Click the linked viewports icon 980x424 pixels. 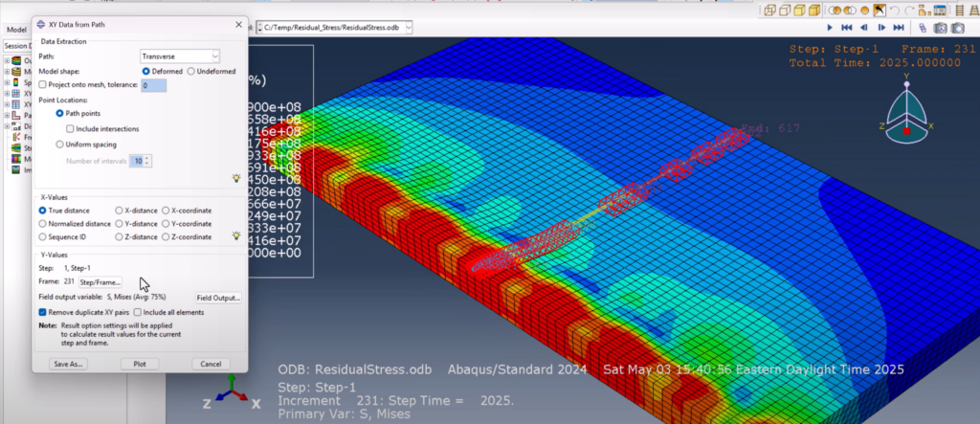pyautogui.click(x=924, y=28)
